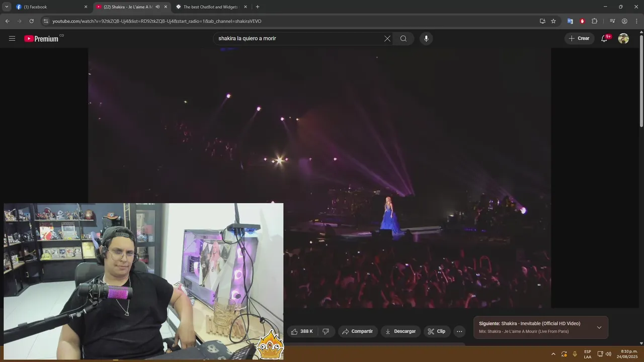This screenshot has height=362, width=644.
Task: Click the youtube.com URL in address bar
Action: coord(157,21)
